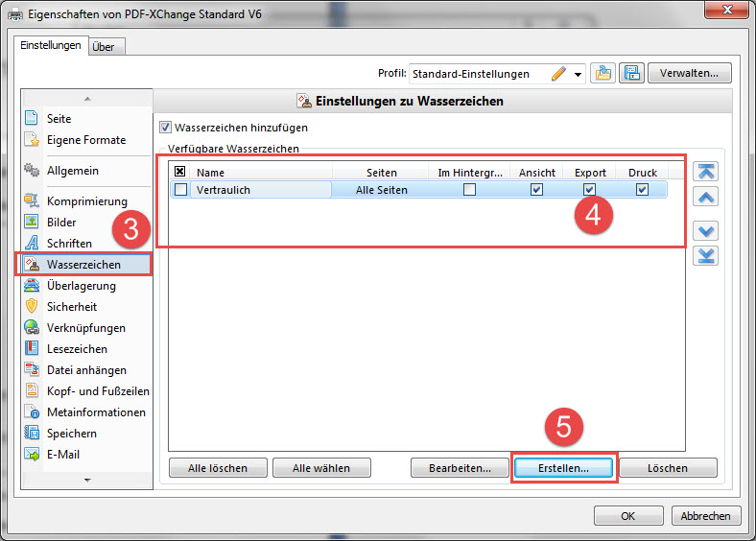This screenshot has width=756, height=541.
Task: Click the Eigene Formate icon
Action: (32, 140)
